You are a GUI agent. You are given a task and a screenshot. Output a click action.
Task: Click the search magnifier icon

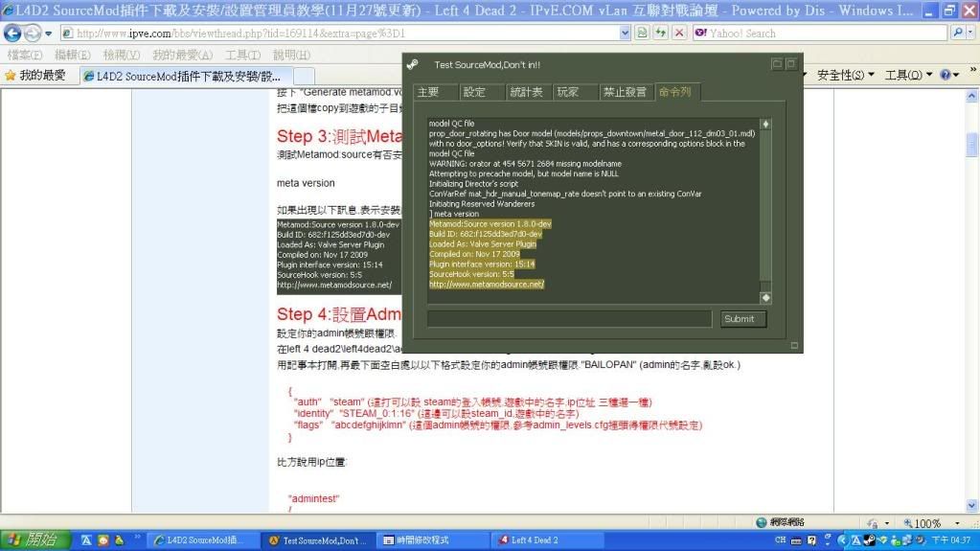click(x=959, y=33)
